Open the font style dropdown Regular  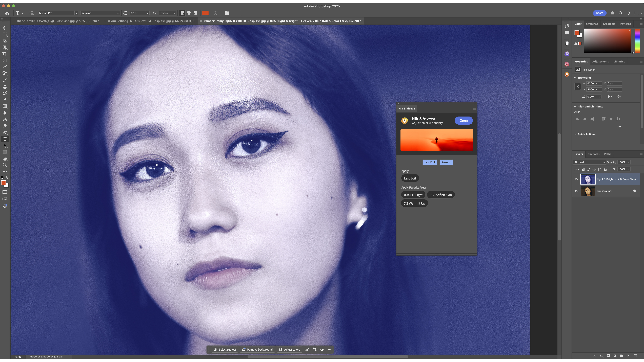click(100, 13)
